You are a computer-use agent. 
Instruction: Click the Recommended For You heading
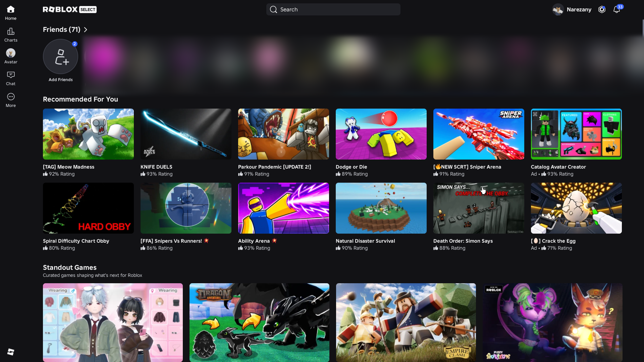[80, 99]
